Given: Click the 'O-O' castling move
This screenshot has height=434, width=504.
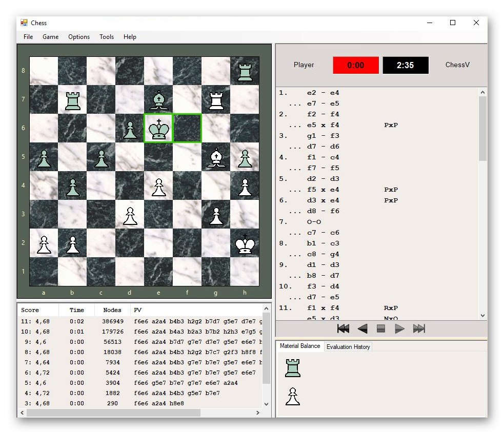Looking at the screenshot, I should [x=314, y=222].
